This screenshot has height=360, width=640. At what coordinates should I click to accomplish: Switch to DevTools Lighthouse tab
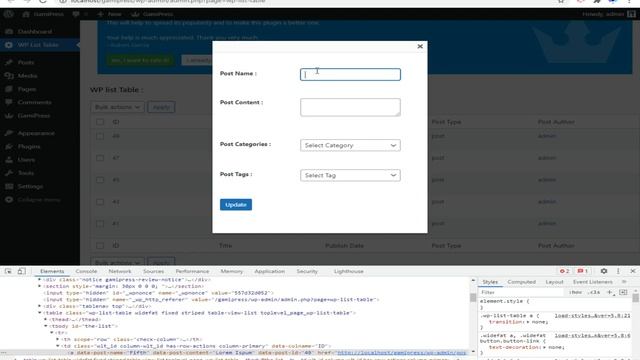click(x=349, y=271)
